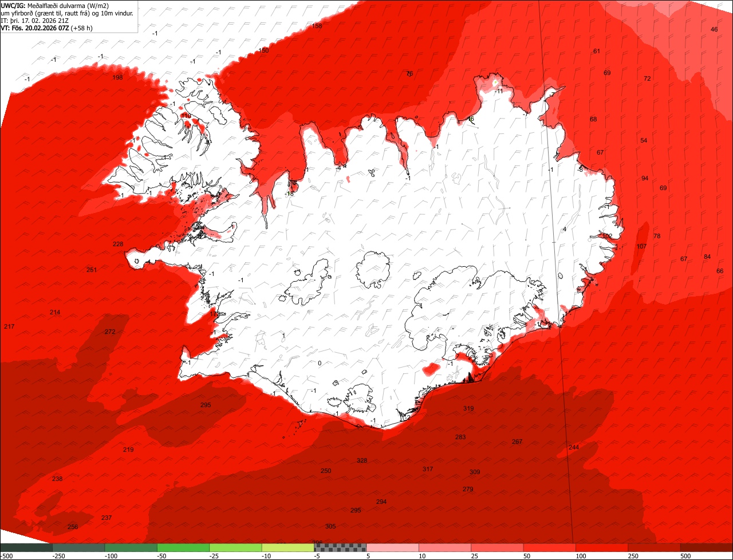Click the map value 219

pyautogui.click(x=128, y=449)
